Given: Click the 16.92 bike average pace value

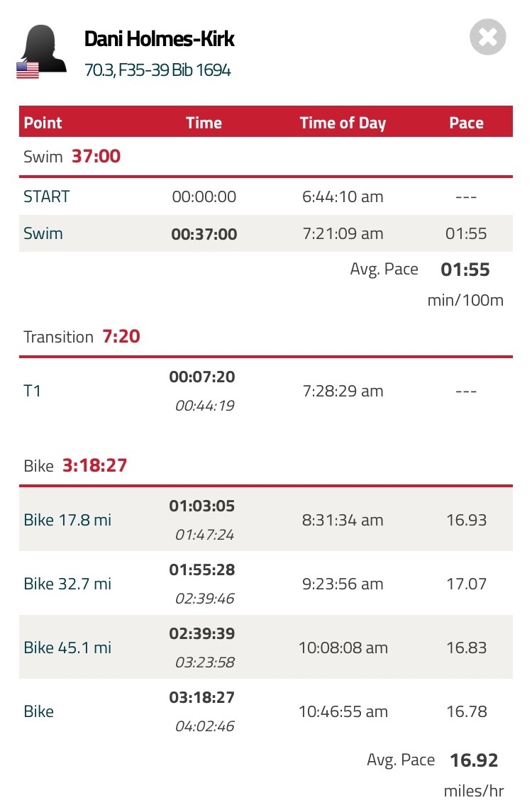Looking at the screenshot, I should pyautogui.click(x=474, y=760).
